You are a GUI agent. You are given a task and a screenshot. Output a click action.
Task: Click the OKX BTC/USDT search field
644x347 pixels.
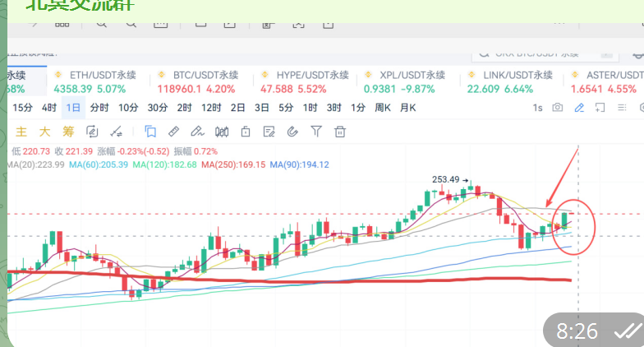tap(542, 53)
